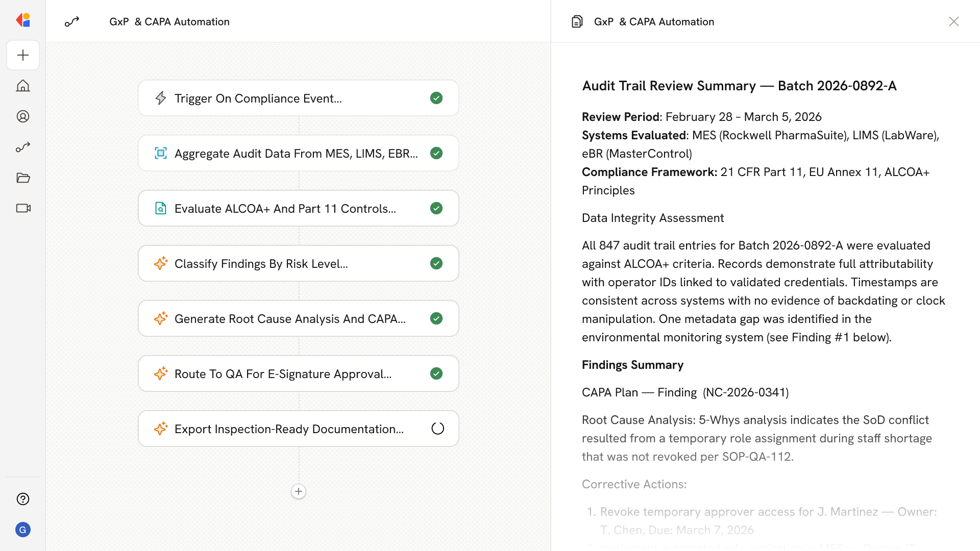Image resolution: width=980 pixels, height=551 pixels.
Task: Open the video camera icon in sidebar
Action: [23, 208]
